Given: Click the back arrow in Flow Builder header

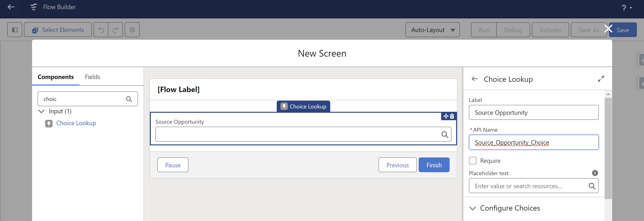Looking at the screenshot, I should pyautogui.click(x=11, y=7).
